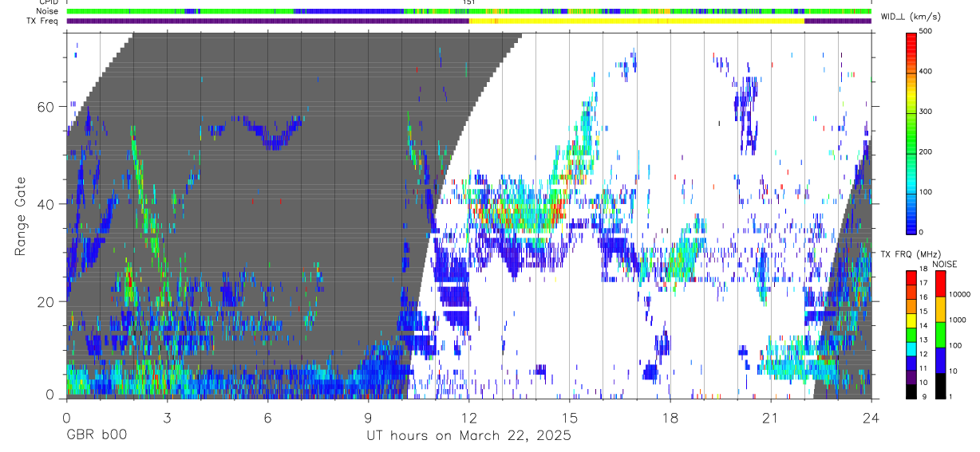Click the 18 tick on TX FRQ legend
This screenshot has width=980, height=452.
(x=925, y=269)
